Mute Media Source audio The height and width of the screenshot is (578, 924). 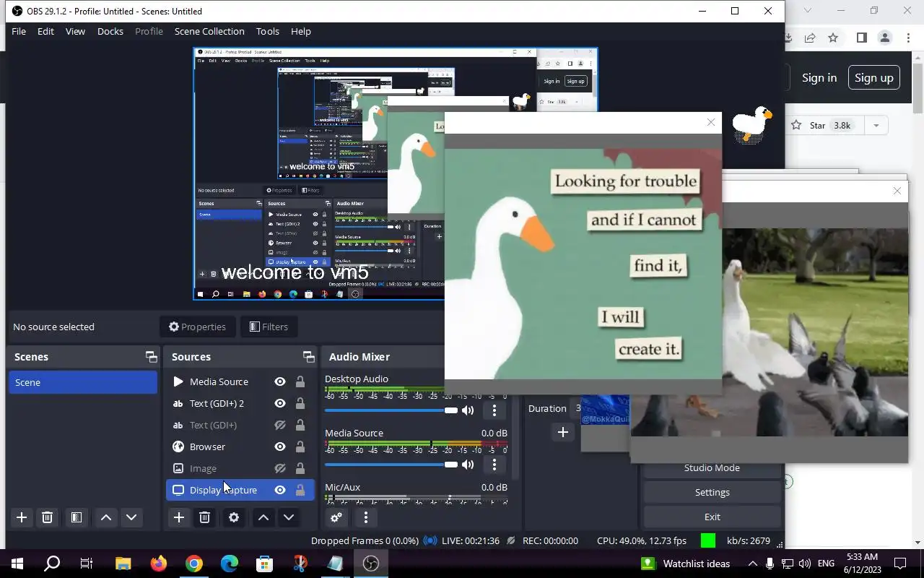tap(468, 465)
